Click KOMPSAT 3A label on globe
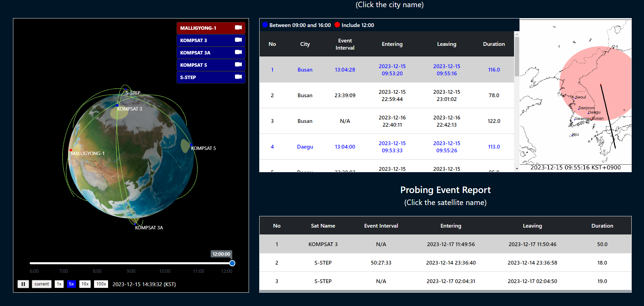Image resolution: width=644 pixels, height=306 pixels. [149, 228]
